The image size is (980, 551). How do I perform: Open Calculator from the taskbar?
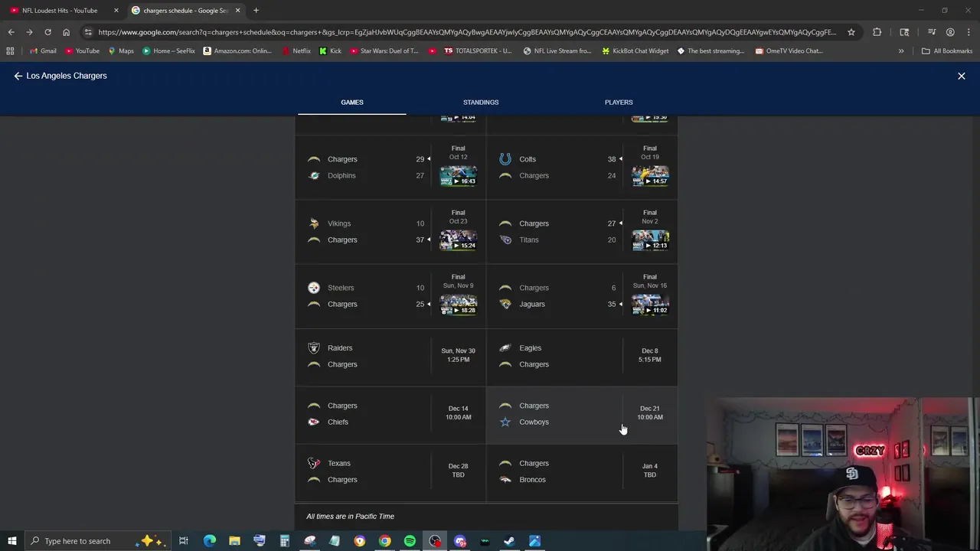coord(284,541)
